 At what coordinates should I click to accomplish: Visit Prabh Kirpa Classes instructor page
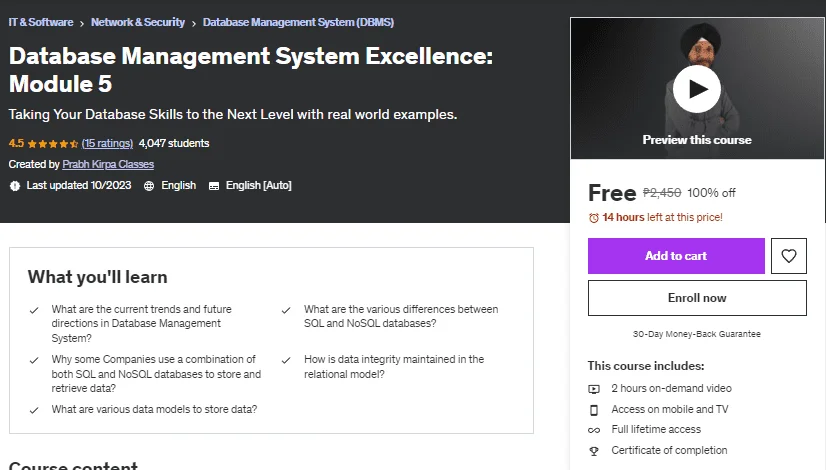click(x=108, y=164)
